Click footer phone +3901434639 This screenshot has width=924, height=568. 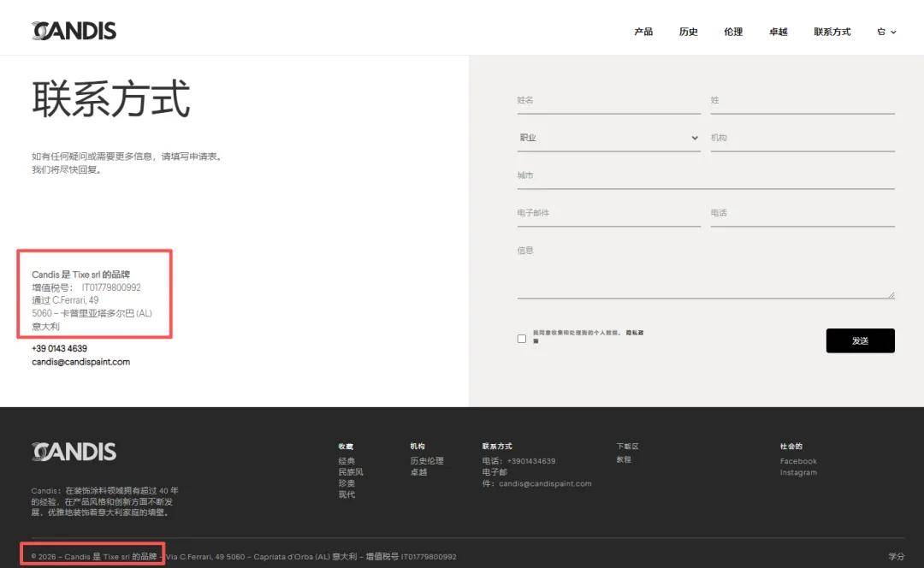click(531, 461)
